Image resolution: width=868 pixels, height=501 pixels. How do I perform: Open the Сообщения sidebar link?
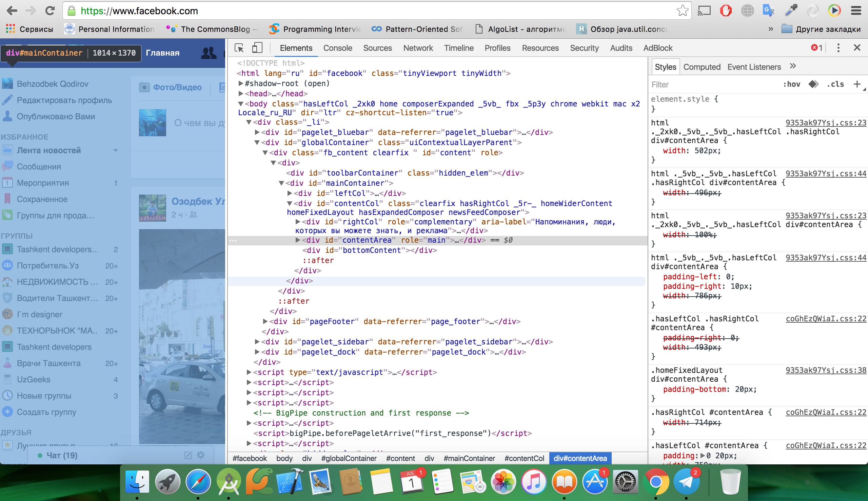tap(39, 166)
